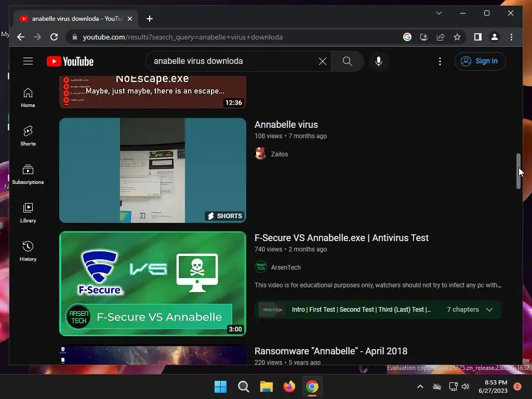Open the Chrome profile icon

click(495, 37)
